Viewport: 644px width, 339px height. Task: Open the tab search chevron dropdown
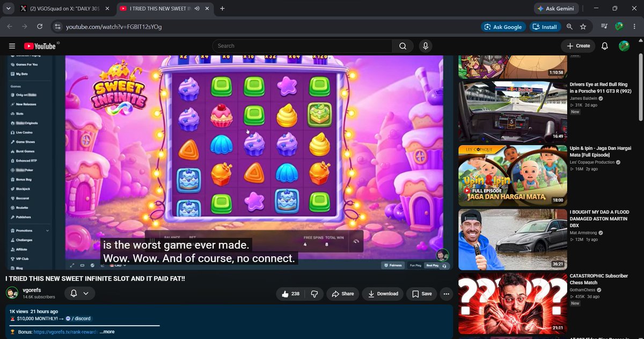tap(8, 8)
